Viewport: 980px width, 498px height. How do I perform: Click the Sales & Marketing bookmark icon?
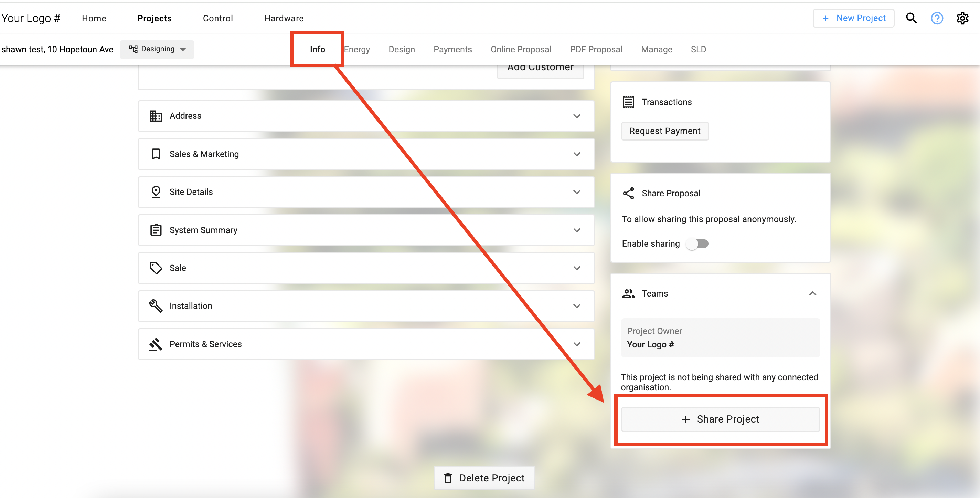coord(156,154)
